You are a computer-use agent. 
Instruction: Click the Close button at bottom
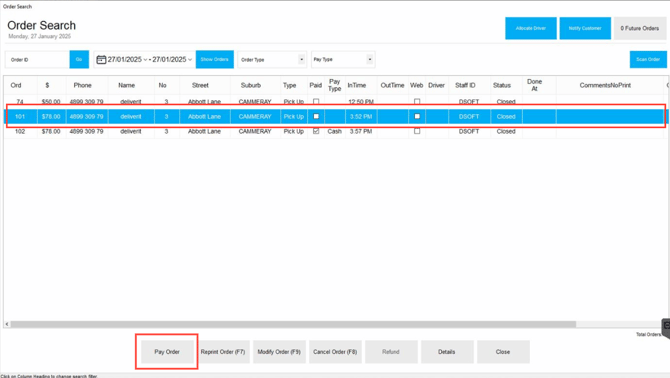503,352
